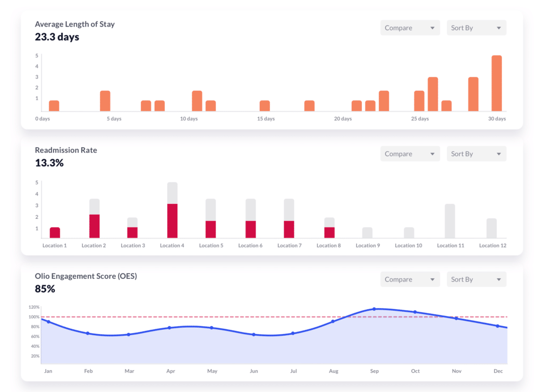The height and width of the screenshot is (392, 544).
Task: Click the '20 days' axis label
Action: (343, 118)
